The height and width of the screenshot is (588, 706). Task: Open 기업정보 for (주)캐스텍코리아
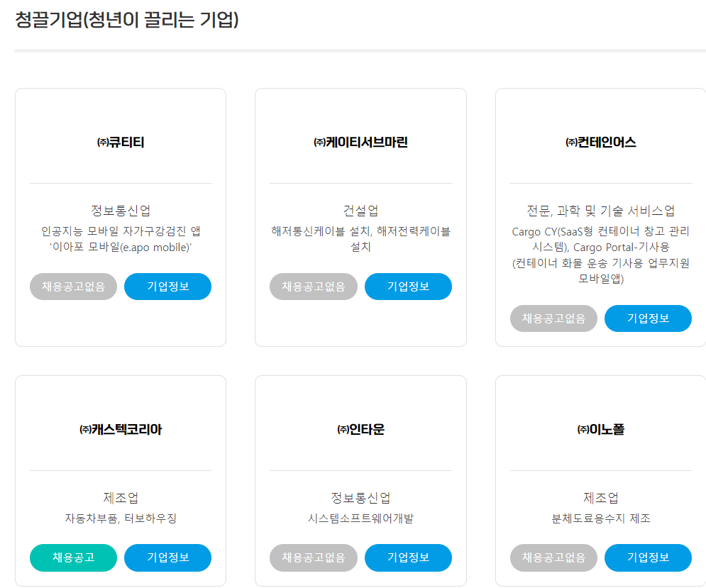click(x=167, y=558)
